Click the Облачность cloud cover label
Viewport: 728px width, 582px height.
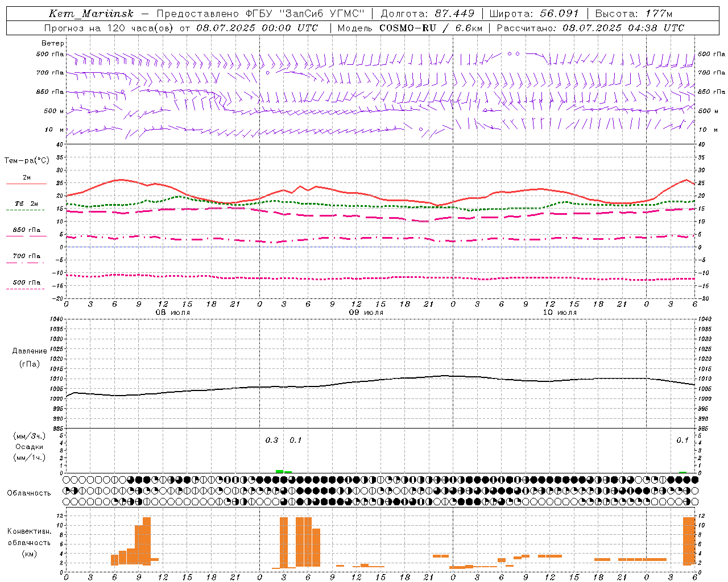pos(29,493)
